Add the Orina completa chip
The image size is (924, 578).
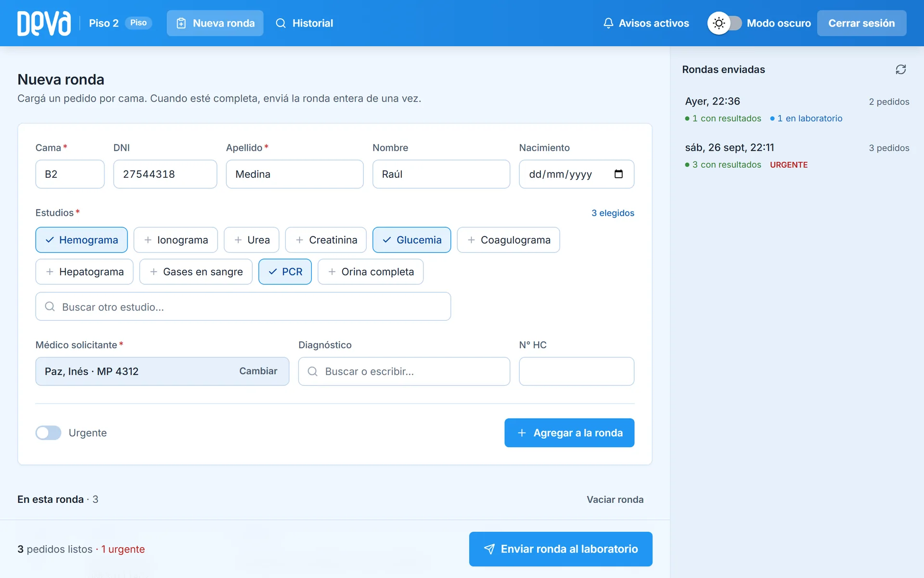coord(371,272)
